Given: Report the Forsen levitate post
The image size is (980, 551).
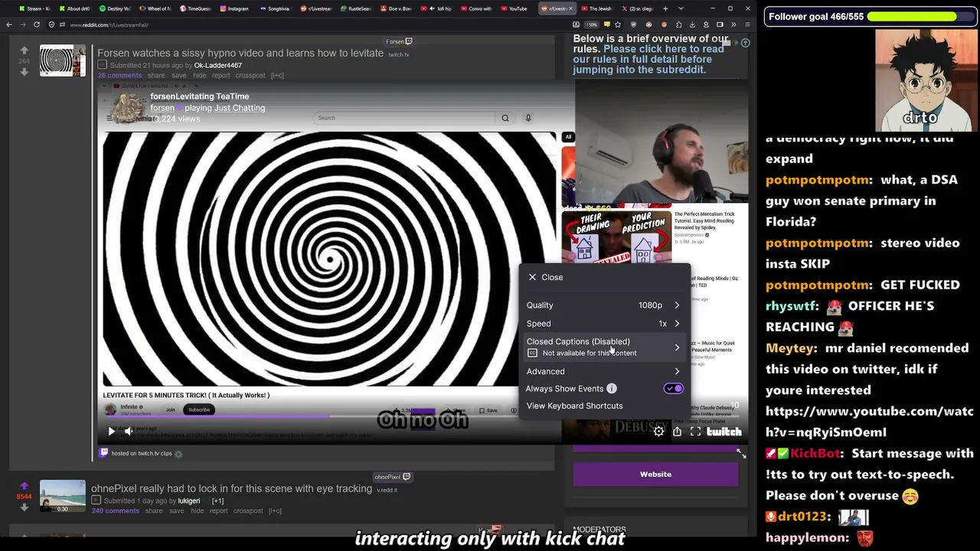Looking at the screenshot, I should point(220,76).
